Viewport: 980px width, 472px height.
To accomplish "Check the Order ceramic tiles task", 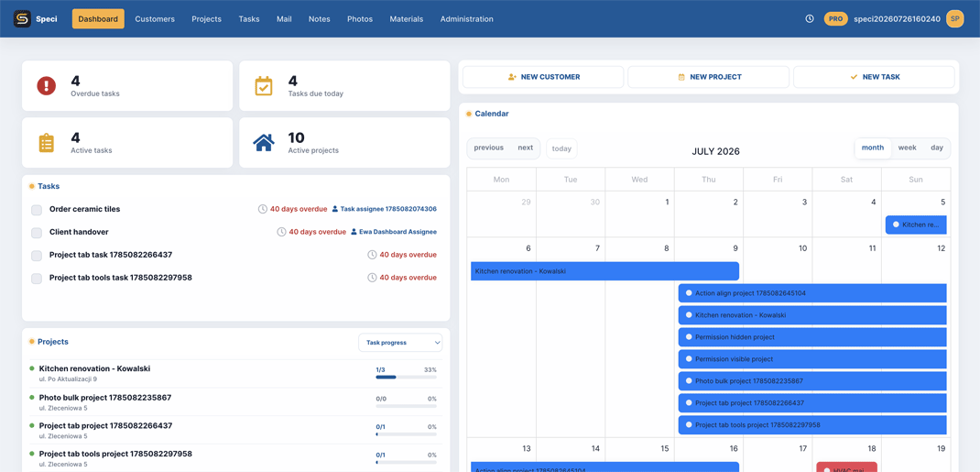I will point(37,210).
